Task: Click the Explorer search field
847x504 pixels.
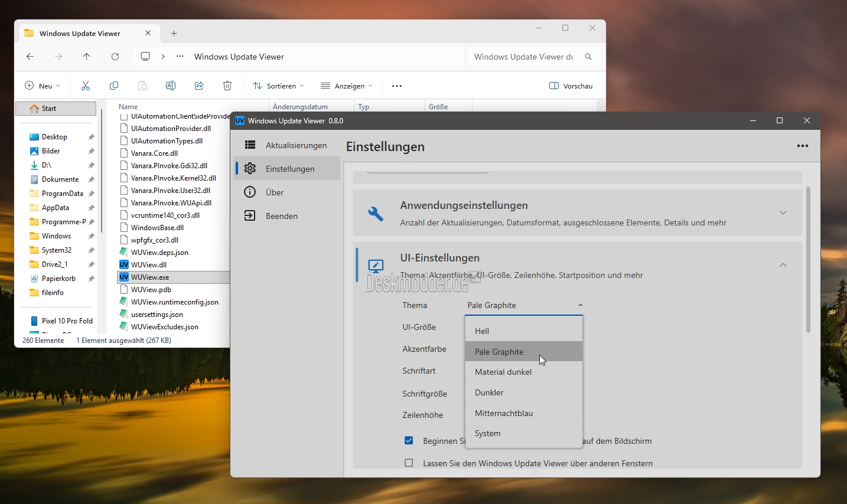Action: coord(525,57)
